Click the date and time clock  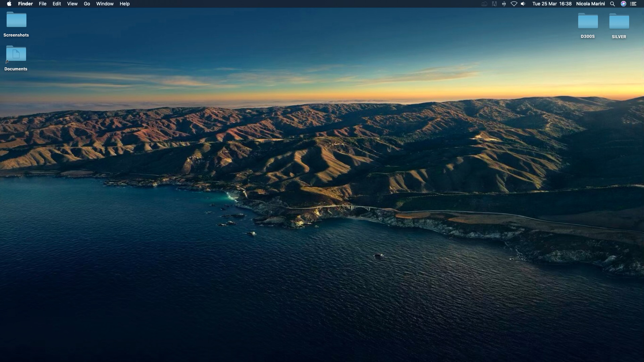(x=552, y=4)
